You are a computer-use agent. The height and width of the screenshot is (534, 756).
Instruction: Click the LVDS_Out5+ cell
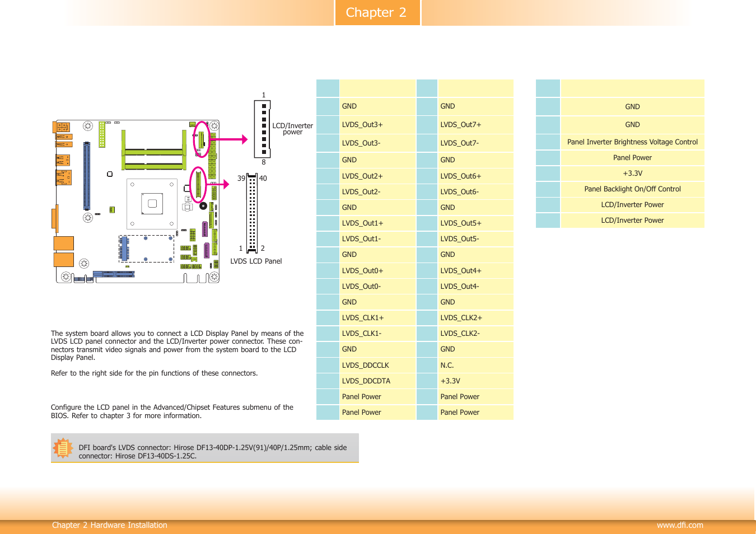click(x=475, y=223)
